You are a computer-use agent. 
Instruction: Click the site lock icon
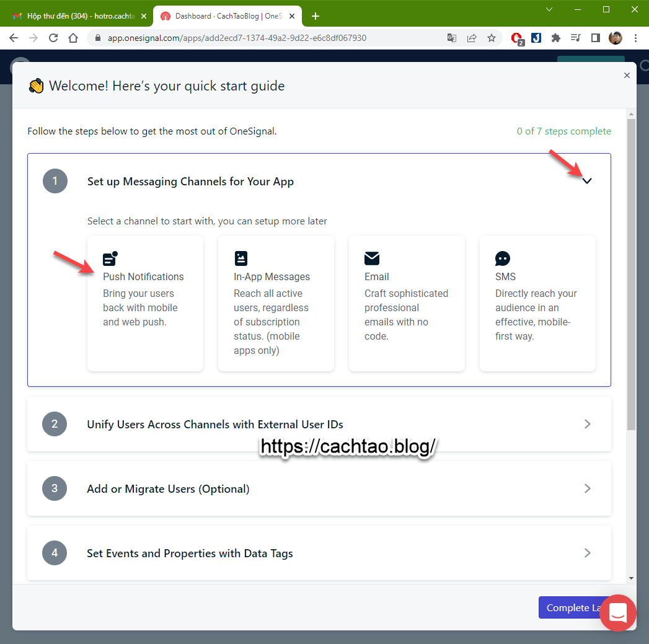pyautogui.click(x=98, y=38)
